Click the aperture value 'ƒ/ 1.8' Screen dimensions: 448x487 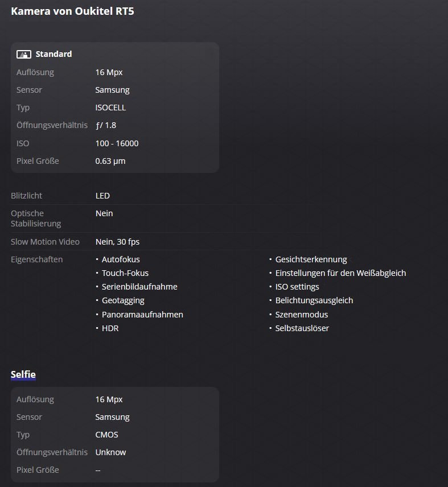tap(106, 125)
